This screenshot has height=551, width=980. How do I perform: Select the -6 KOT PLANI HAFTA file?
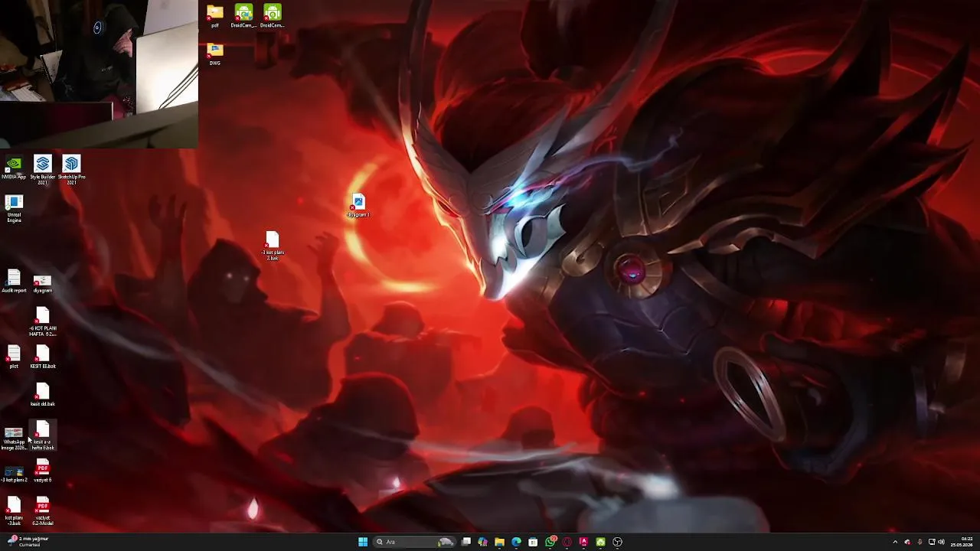coord(42,321)
